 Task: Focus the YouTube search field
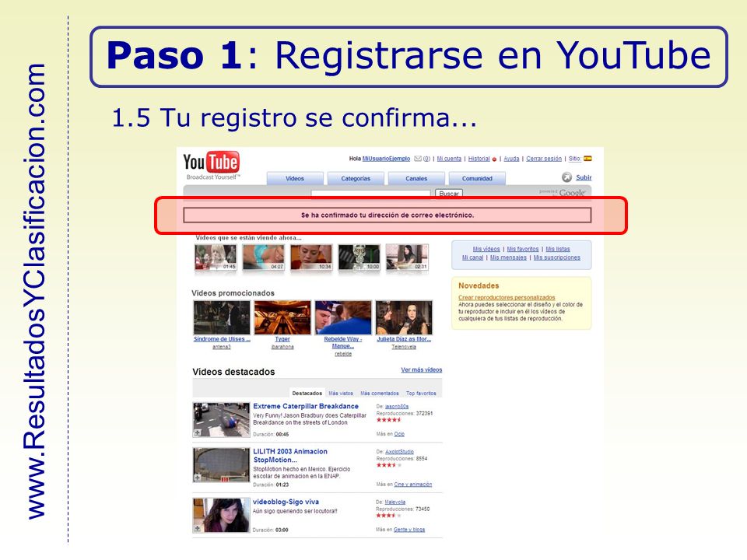[x=370, y=193]
